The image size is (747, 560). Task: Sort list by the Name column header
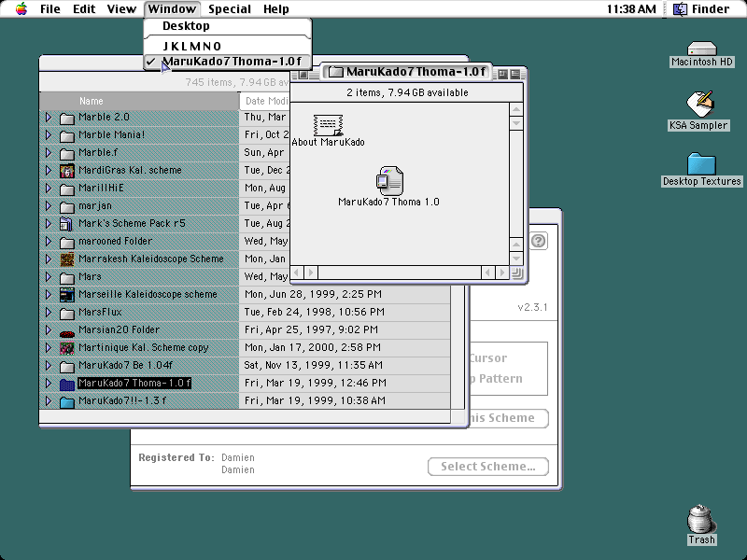coord(139,101)
